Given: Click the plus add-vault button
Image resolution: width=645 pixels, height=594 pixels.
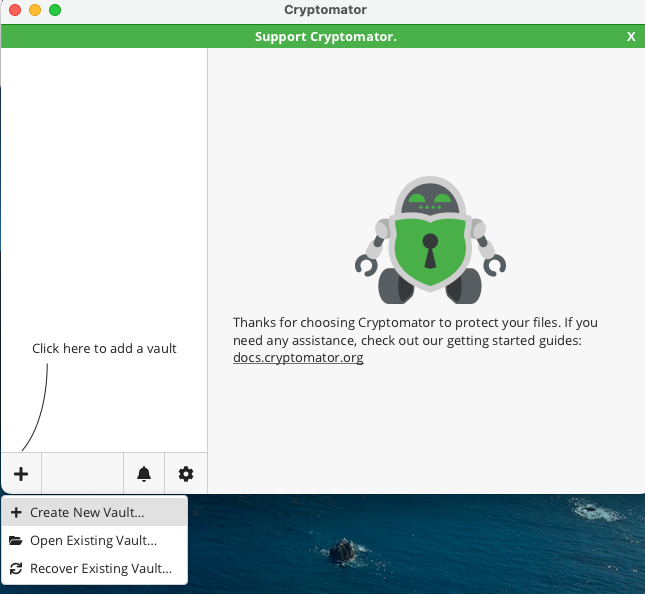Looking at the screenshot, I should coord(21,473).
